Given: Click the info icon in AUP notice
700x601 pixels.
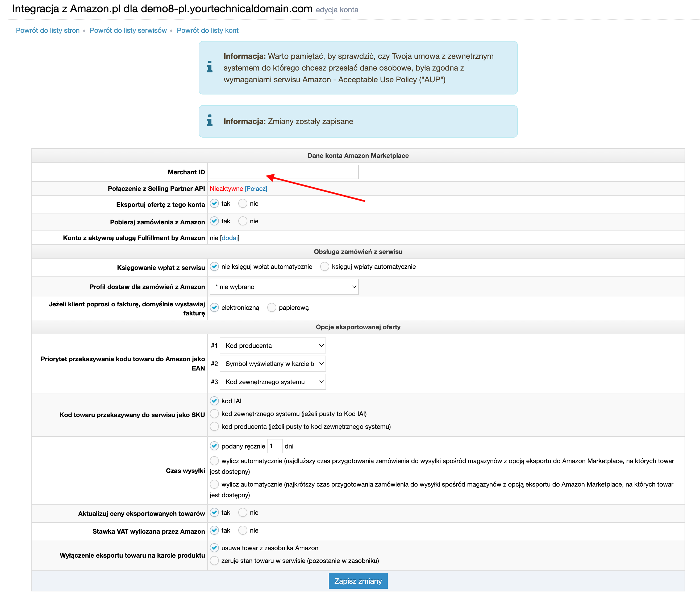Looking at the screenshot, I should tap(210, 67).
